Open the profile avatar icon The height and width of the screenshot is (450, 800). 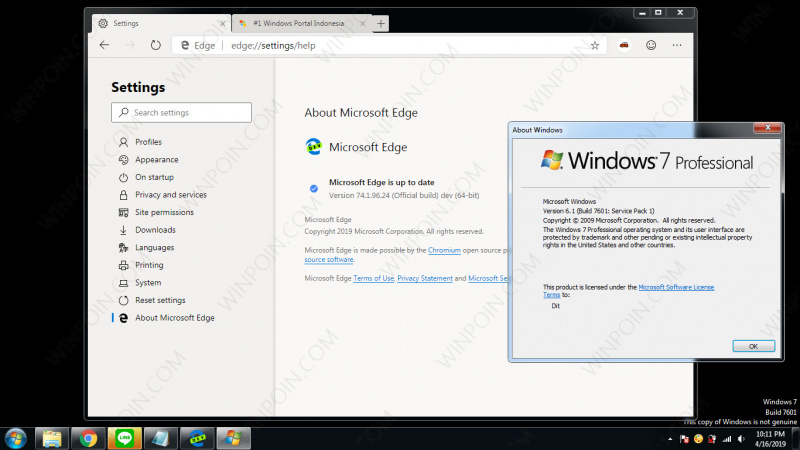pyautogui.click(x=623, y=45)
